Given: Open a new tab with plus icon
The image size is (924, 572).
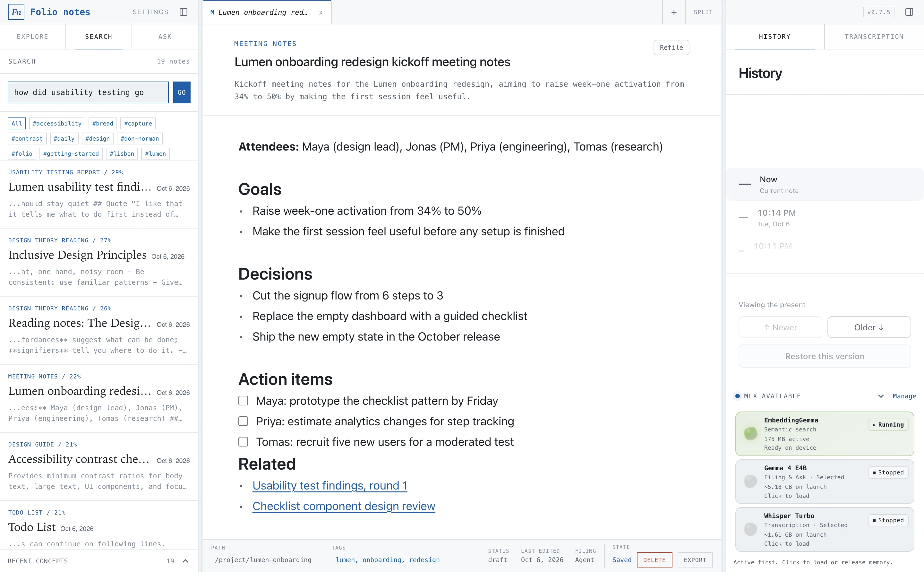Looking at the screenshot, I should point(674,13).
